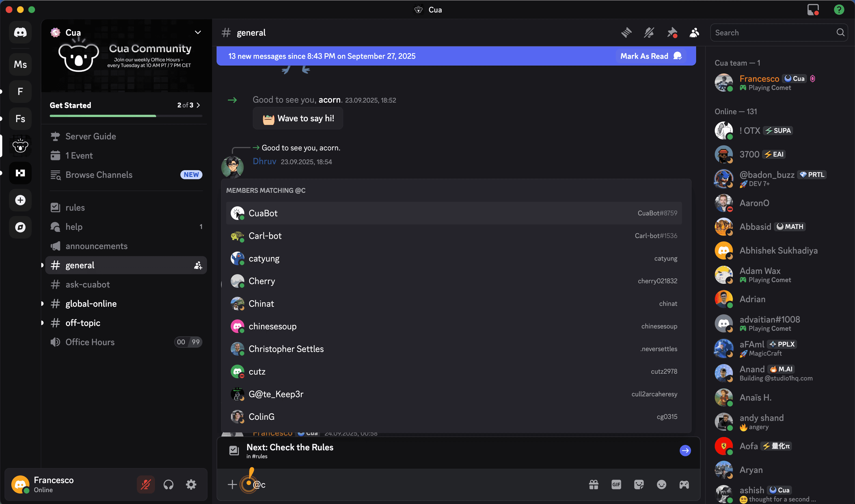The height and width of the screenshot is (504, 855).
Task: Open the sticker picker
Action: click(x=639, y=485)
